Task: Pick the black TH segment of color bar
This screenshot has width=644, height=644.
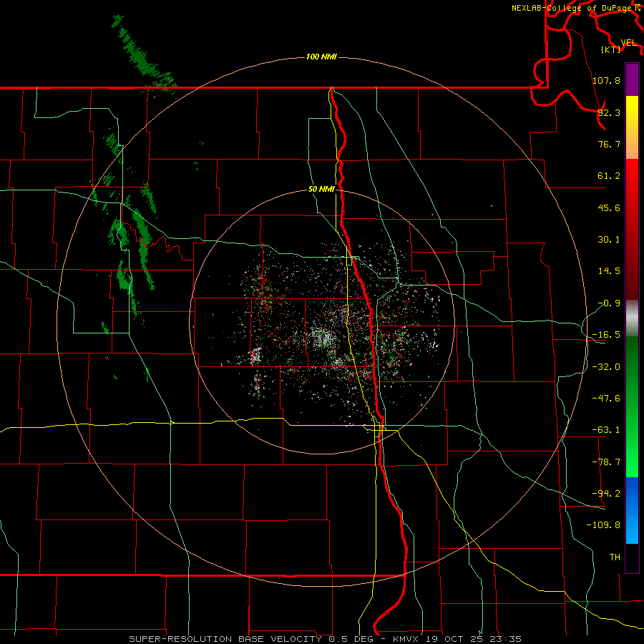Action: pos(632,557)
